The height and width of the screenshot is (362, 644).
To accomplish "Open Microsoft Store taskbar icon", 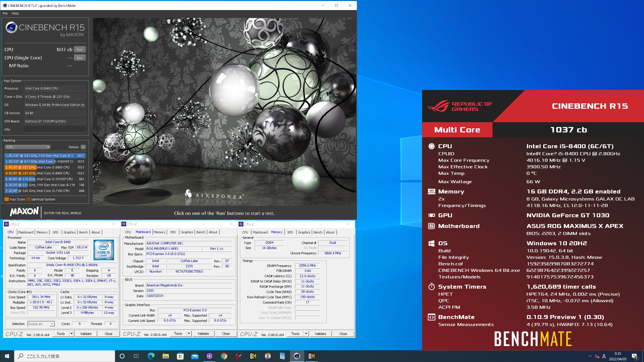I will pos(180,356).
